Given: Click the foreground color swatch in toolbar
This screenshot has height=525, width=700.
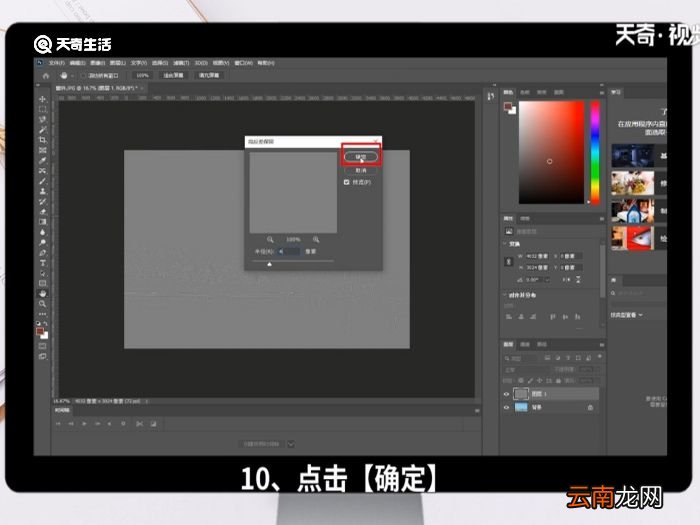Looking at the screenshot, I should point(40,331).
